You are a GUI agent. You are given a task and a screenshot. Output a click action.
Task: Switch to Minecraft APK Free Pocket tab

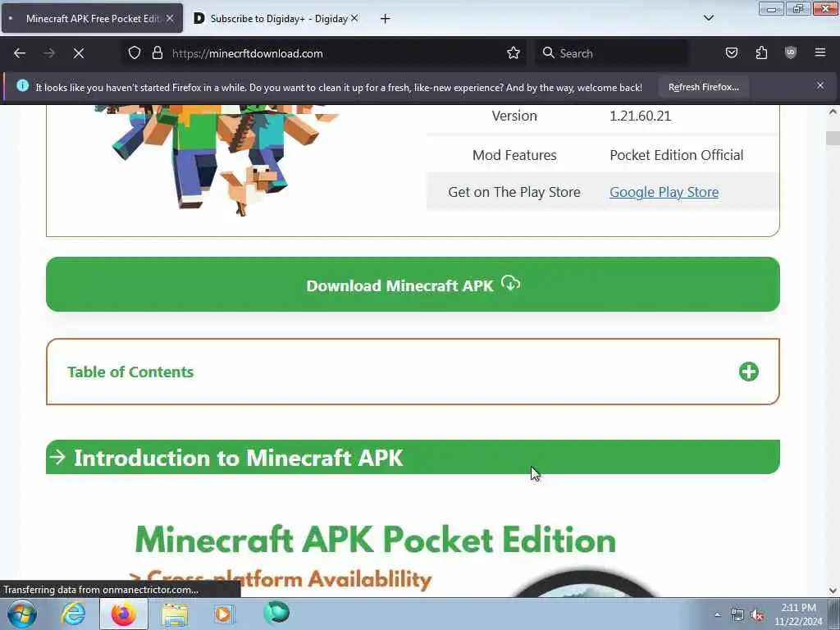92,18
